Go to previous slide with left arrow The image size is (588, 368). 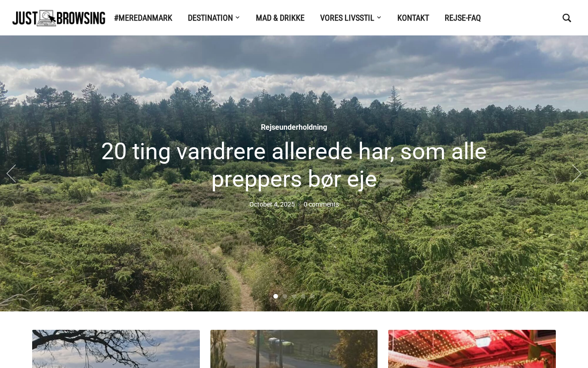point(11,174)
